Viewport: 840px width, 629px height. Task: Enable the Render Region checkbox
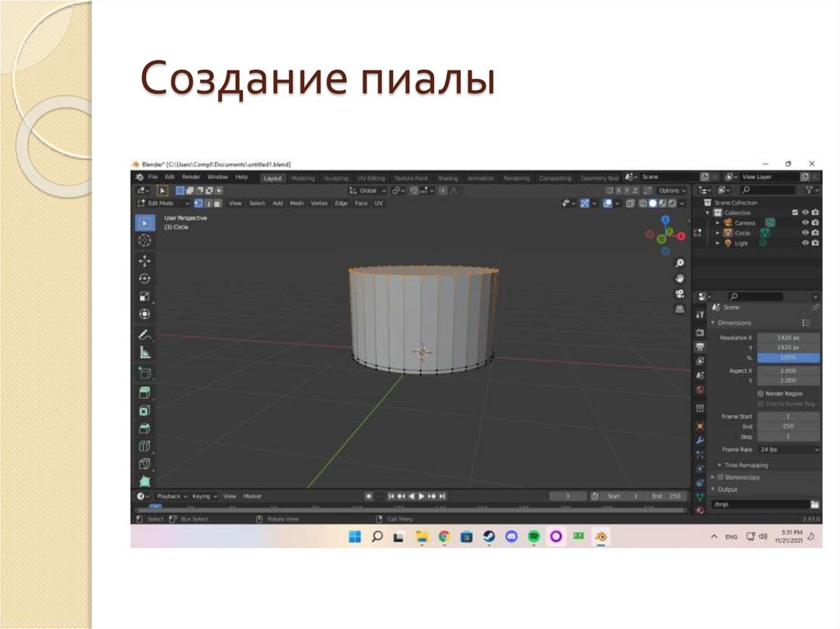(x=760, y=394)
